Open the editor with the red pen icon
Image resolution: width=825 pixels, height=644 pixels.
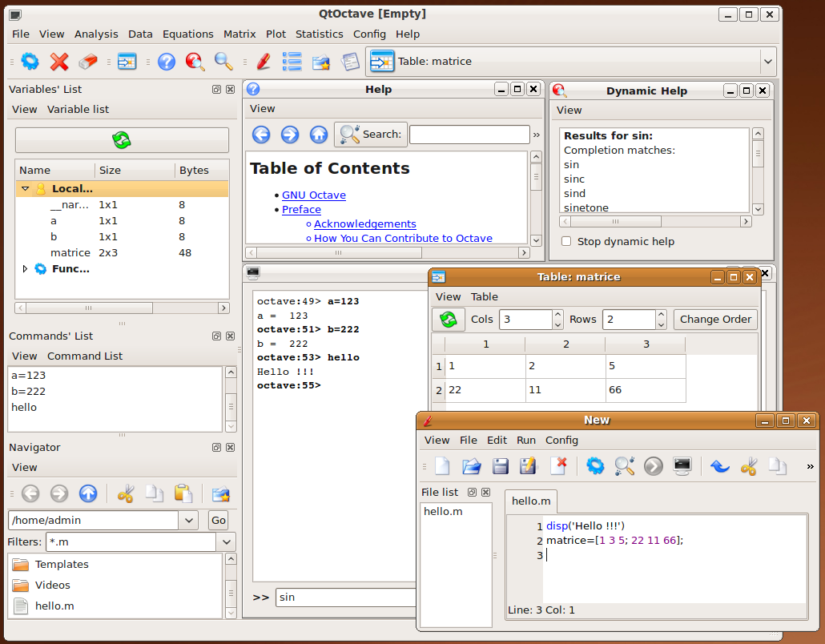264,62
